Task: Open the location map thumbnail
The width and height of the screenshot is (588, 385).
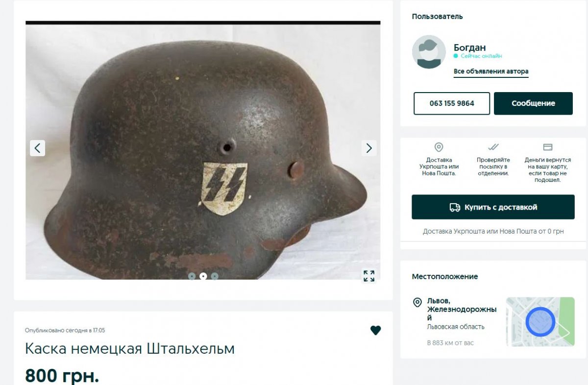Action: 540,322
